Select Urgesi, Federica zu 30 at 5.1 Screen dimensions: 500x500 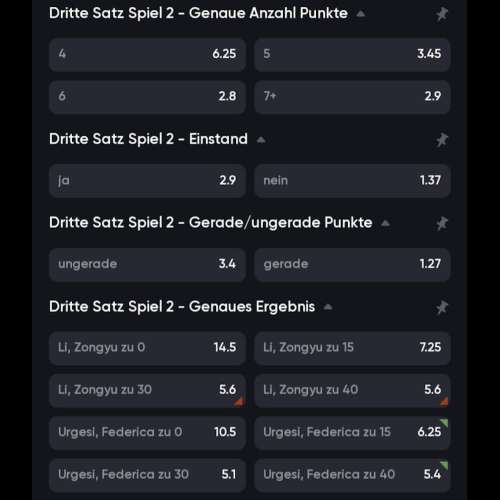147,475
